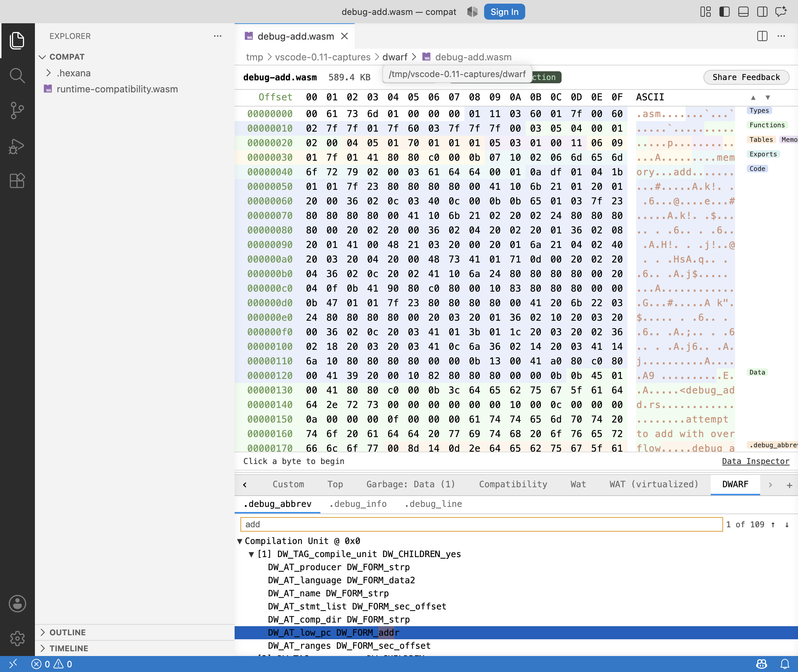This screenshot has width=798, height=672.
Task: Toggle the Secondary Side Bar
Action: coord(762,12)
